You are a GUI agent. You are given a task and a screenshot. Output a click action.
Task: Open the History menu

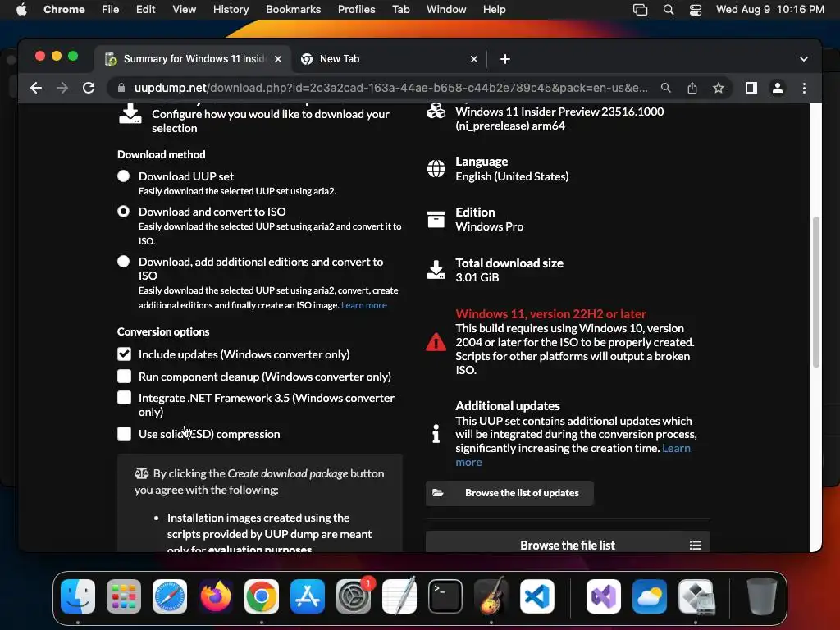231,10
